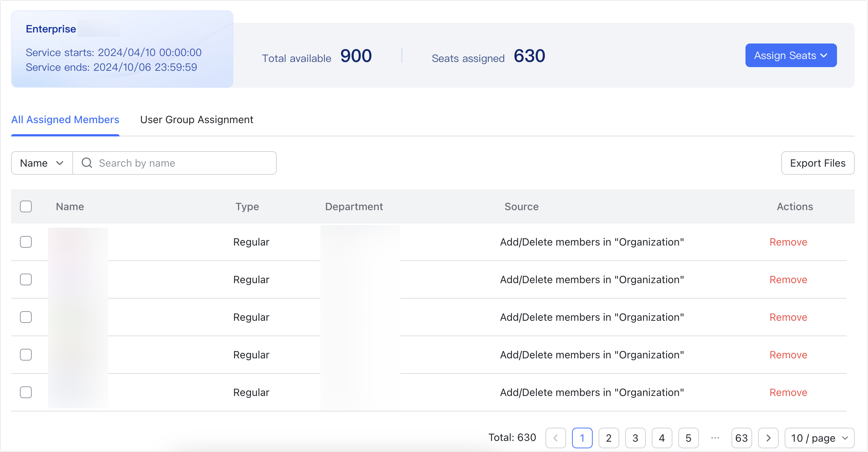Screen dimensions: 868x452
Task: Select the third member row checkbox
Action: [x=26, y=317]
